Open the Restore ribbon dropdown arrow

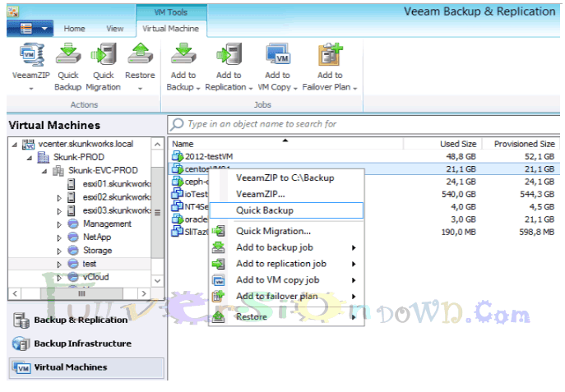pyautogui.click(x=140, y=88)
